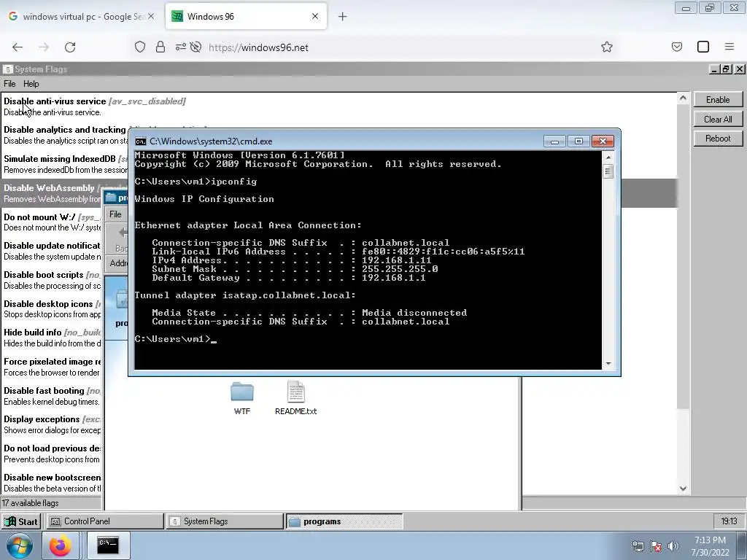Click the Reboot button

[x=718, y=138]
